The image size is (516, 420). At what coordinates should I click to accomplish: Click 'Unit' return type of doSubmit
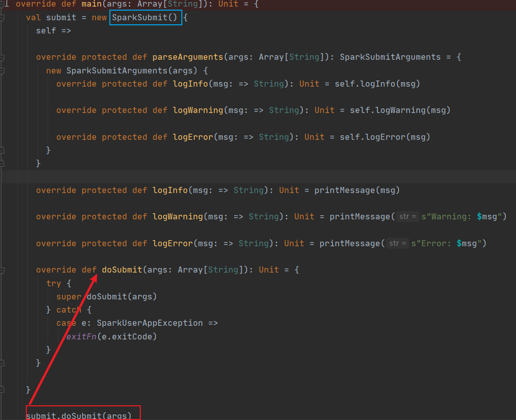(x=268, y=270)
